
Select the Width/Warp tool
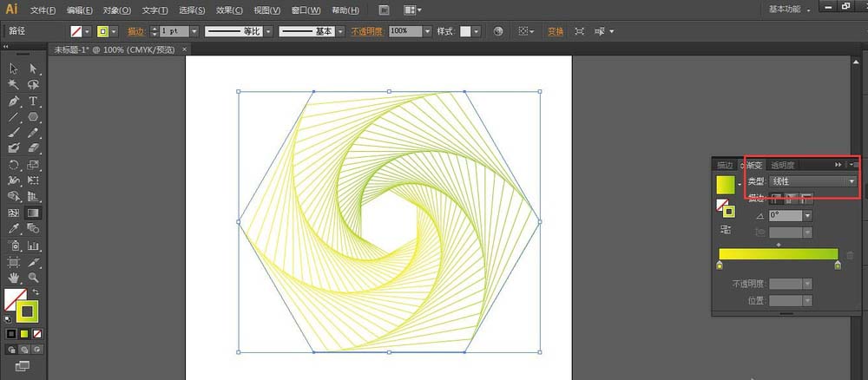14,180
